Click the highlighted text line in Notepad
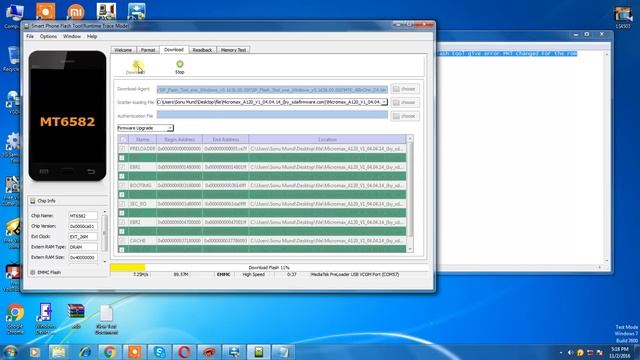Screen dimensions: 640x360 pos(508,53)
